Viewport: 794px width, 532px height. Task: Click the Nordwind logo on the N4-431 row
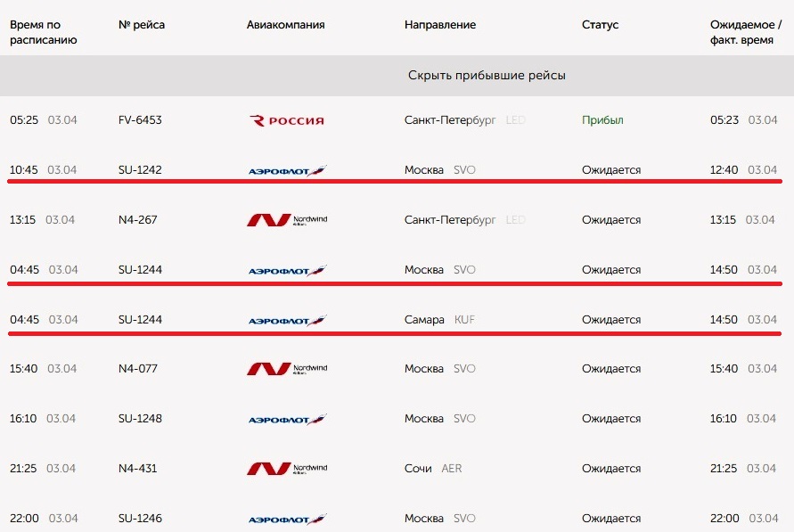click(x=287, y=468)
